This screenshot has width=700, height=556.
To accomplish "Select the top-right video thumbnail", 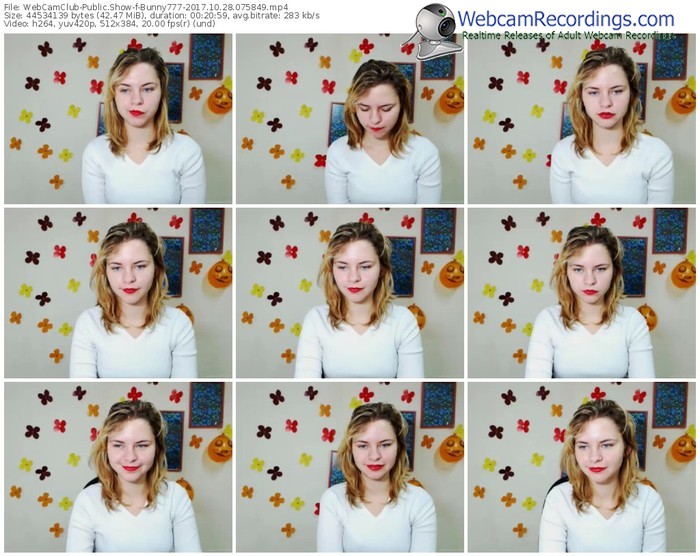I will 581,119.
